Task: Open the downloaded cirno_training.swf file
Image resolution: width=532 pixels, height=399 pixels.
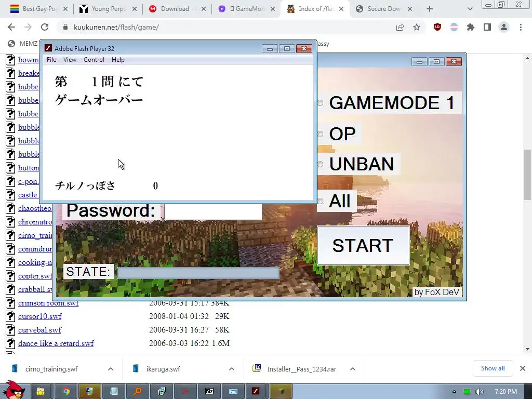Action: pos(51,369)
